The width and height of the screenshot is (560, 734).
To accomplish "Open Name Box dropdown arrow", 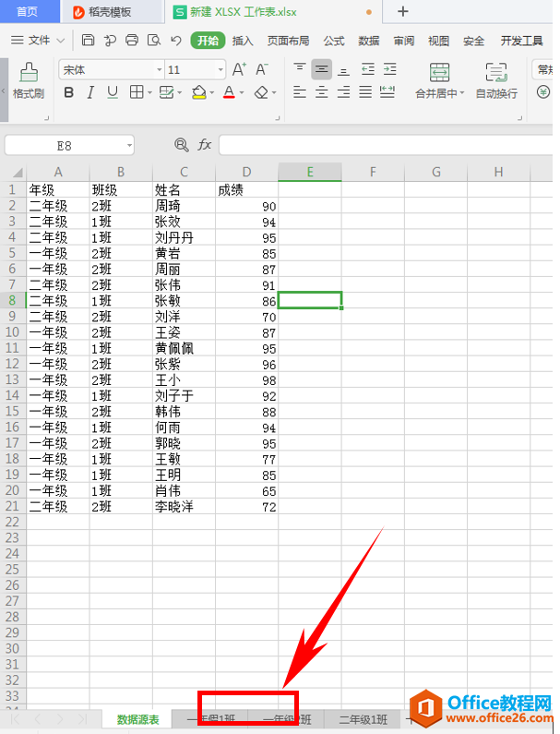I will pyautogui.click(x=129, y=146).
